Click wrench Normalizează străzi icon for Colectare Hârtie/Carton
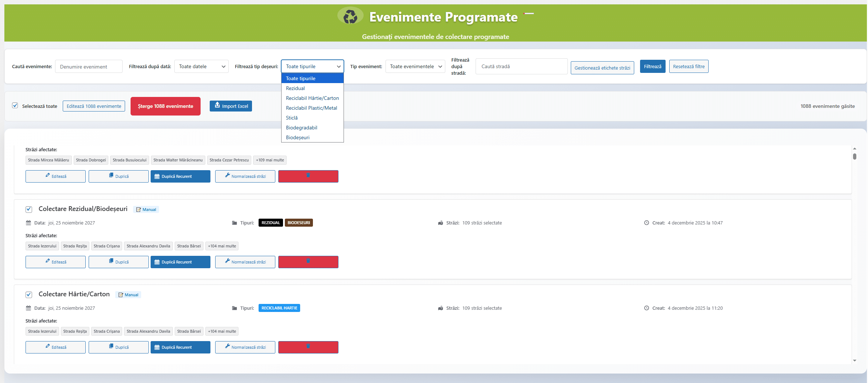The width and height of the screenshot is (868, 383). [228, 347]
